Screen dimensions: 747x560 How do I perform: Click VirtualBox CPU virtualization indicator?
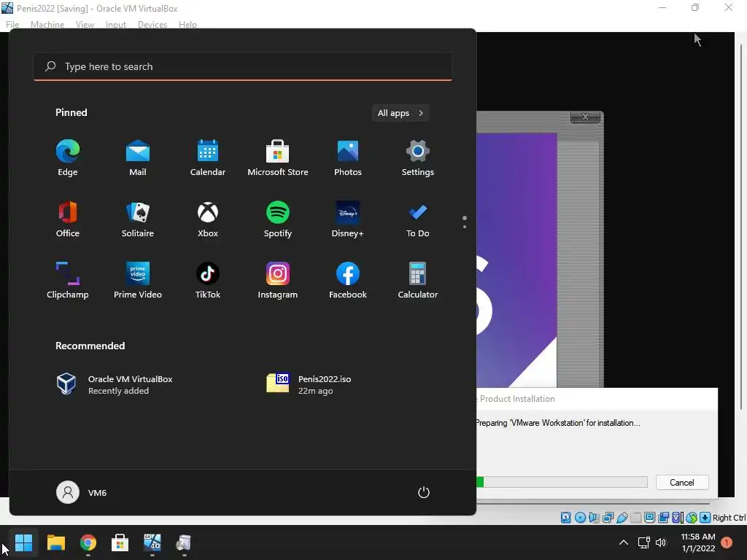pyautogui.click(x=678, y=517)
